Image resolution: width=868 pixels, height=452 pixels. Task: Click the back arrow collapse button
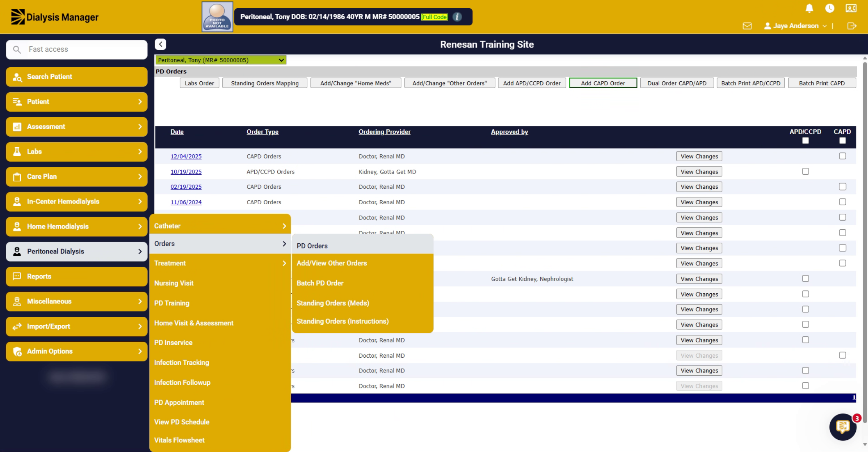tap(161, 44)
